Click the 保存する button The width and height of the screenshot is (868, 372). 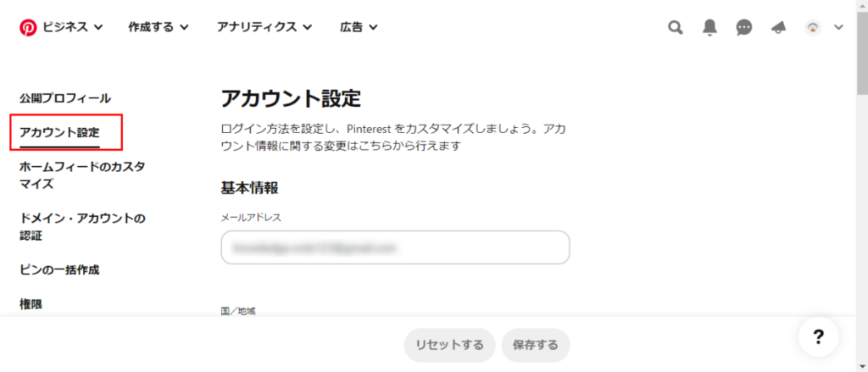tap(536, 346)
